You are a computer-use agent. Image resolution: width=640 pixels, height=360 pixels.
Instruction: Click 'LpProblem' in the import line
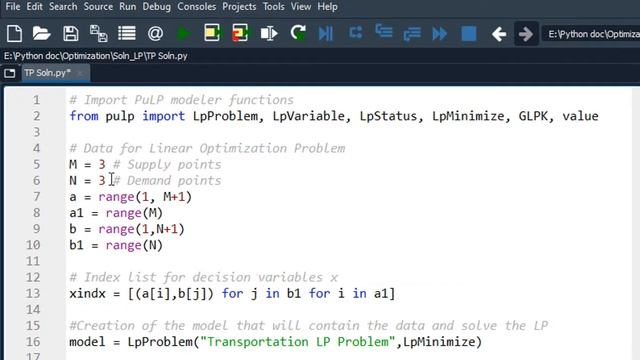pyautogui.click(x=225, y=116)
